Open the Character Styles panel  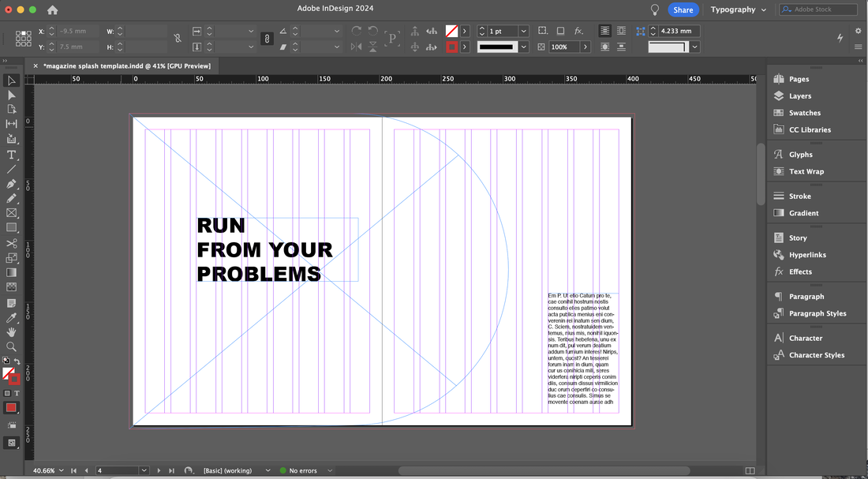816,355
